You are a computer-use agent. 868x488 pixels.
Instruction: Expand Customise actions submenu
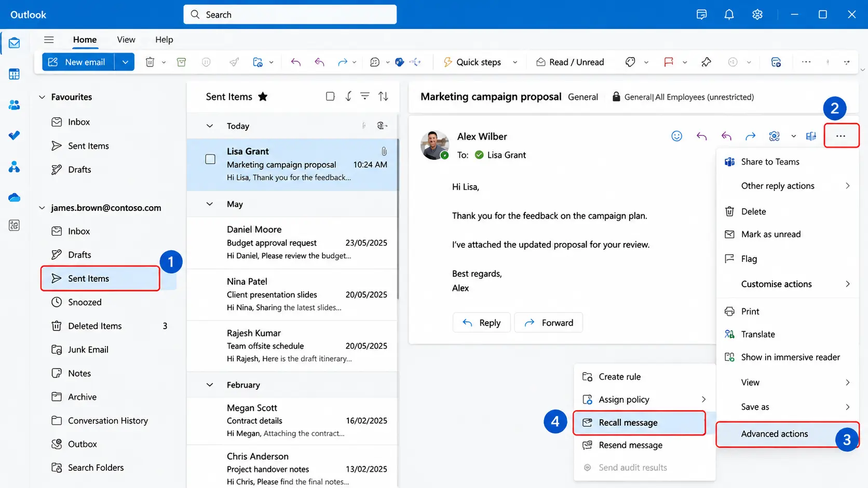tap(787, 284)
